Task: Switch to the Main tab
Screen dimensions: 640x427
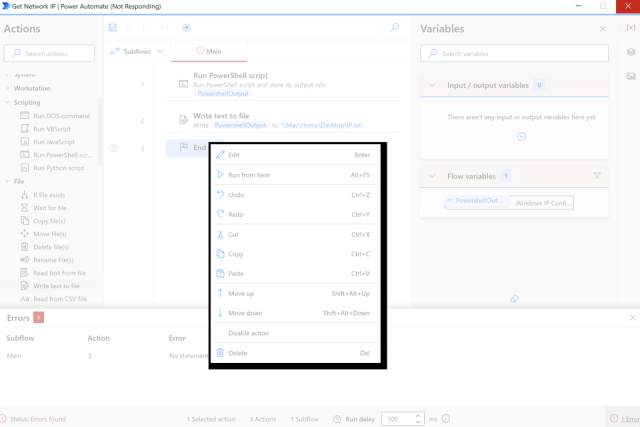Action: (x=209, y=51)
